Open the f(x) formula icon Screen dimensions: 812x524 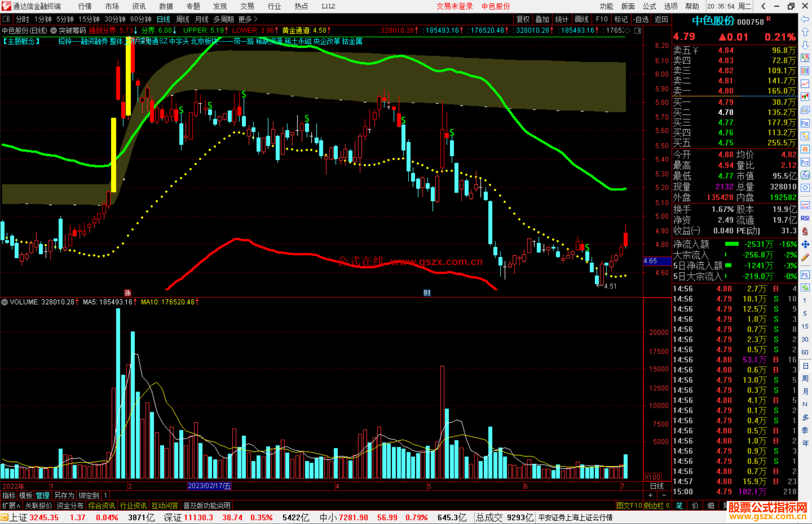coord(805,175)
